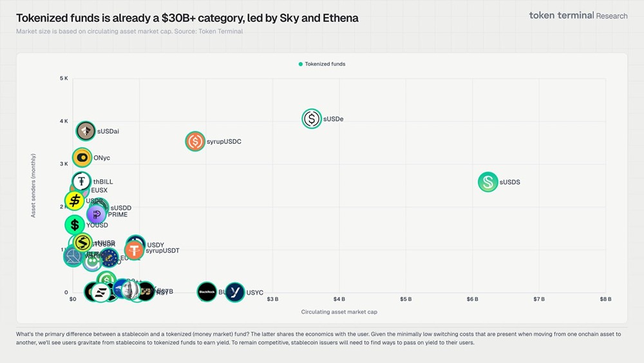Click the Asset senders (monthly) axis label
The image size is (644, 363).
click(33, 185)
